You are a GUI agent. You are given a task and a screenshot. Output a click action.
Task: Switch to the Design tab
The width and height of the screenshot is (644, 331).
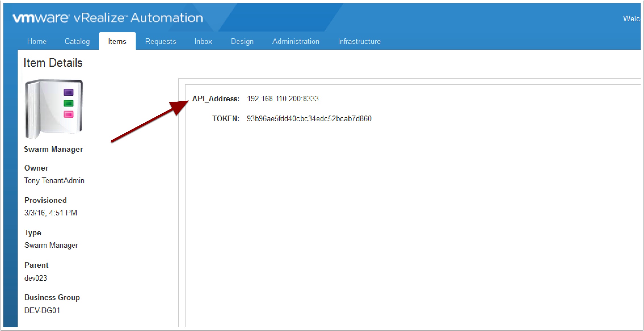[242, 41]
